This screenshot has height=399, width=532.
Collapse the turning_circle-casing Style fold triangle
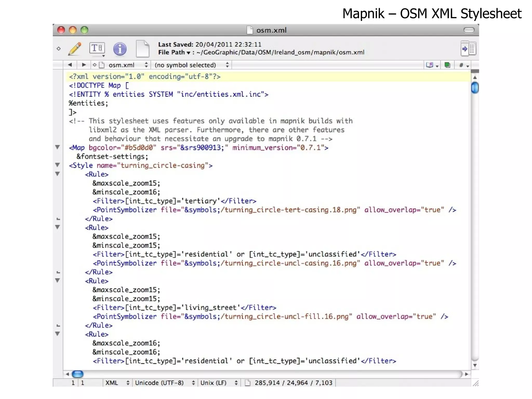pos(58,165)
